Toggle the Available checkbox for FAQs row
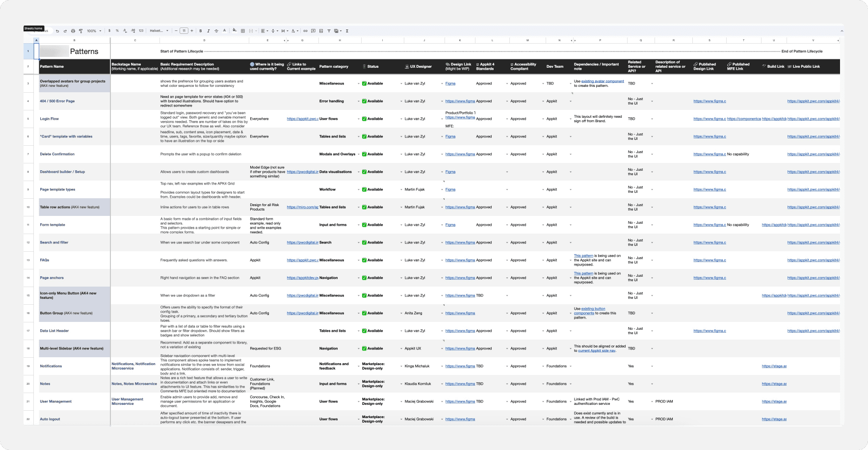The height and width of the screenshot is (450, 868). [365, 260]
